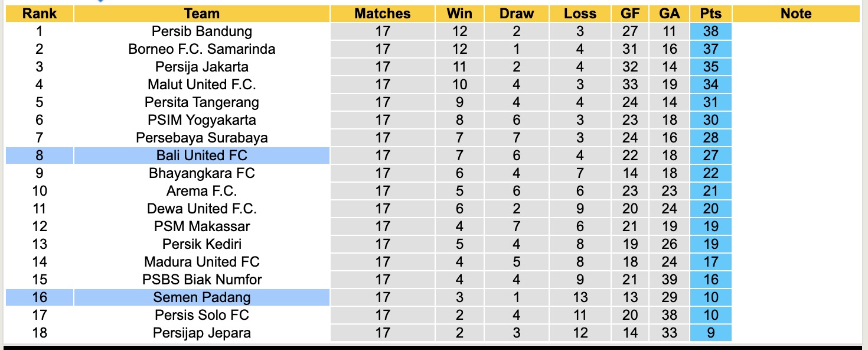Viewport: 868px width, 350px height.
Task: Select the Matches column header
Action: pyautogui.click(x=382, y=14)
